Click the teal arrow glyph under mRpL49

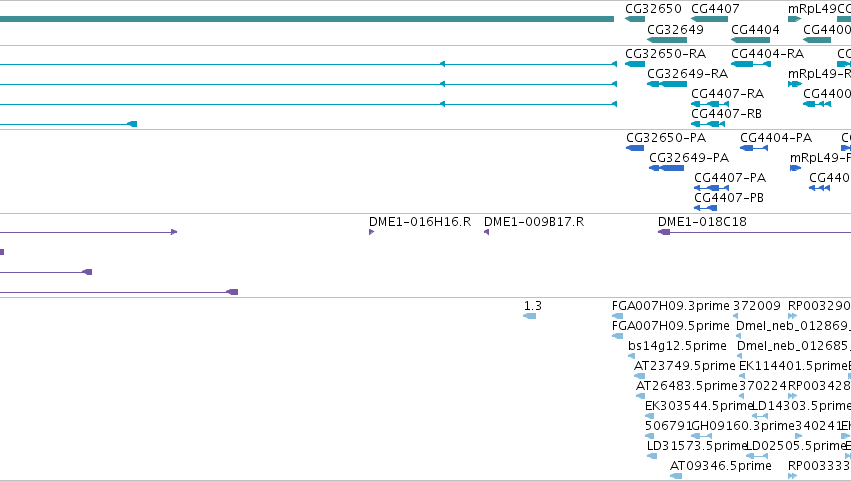coord(795,19)
